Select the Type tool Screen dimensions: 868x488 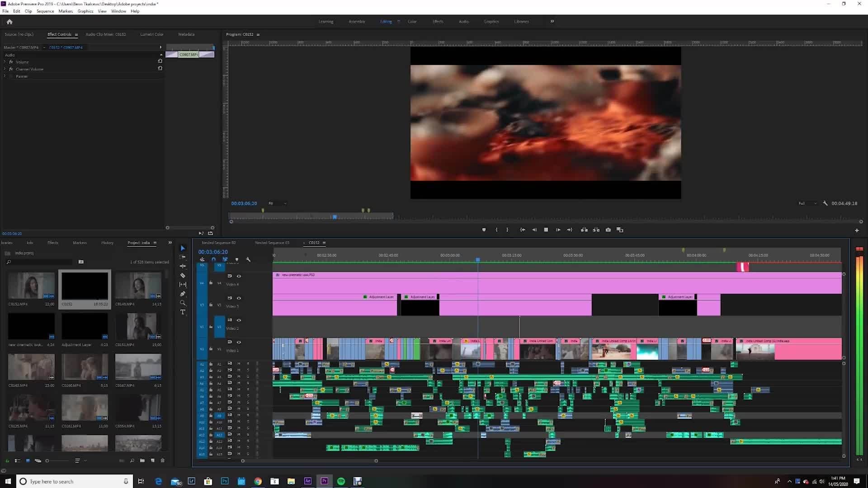[183, 312]
